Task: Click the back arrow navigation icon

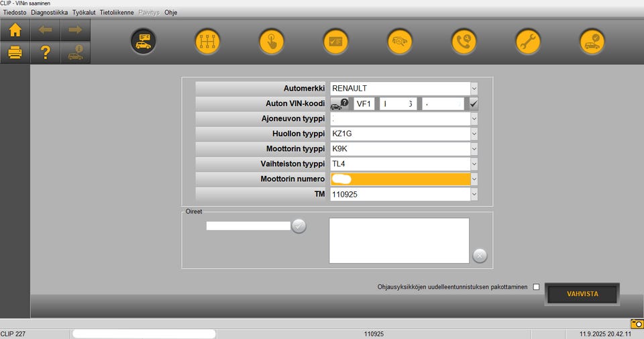Action: [x=45, y=30]
